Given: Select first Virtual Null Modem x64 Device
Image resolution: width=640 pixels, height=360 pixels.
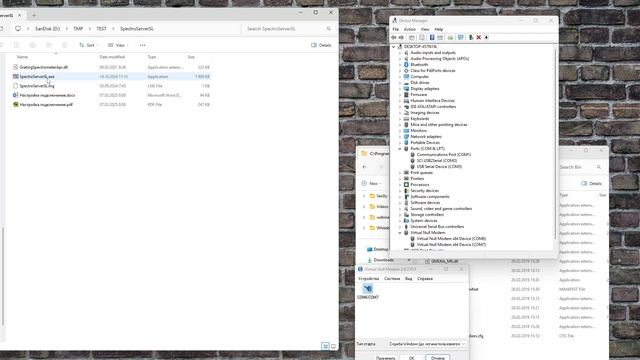Looking at the screenshot, I should (x=451, y=239).
